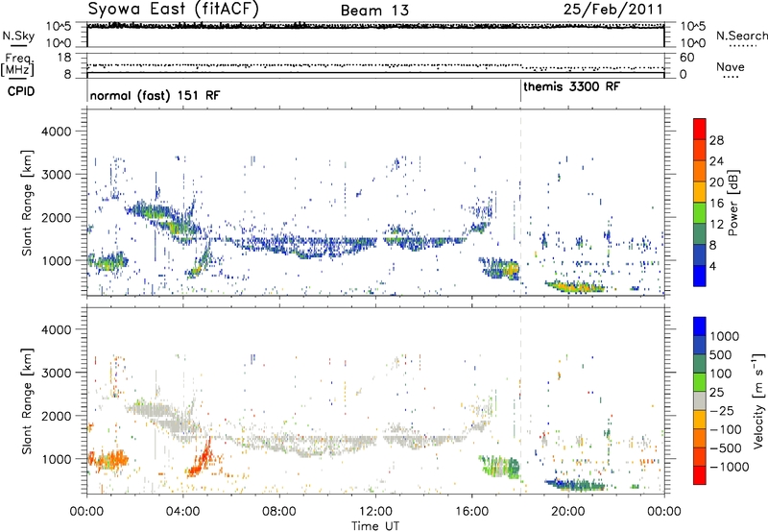Pick the light green 12–16 dB Power segment
This screenshot has height=532, width=768.
(700, 213)
